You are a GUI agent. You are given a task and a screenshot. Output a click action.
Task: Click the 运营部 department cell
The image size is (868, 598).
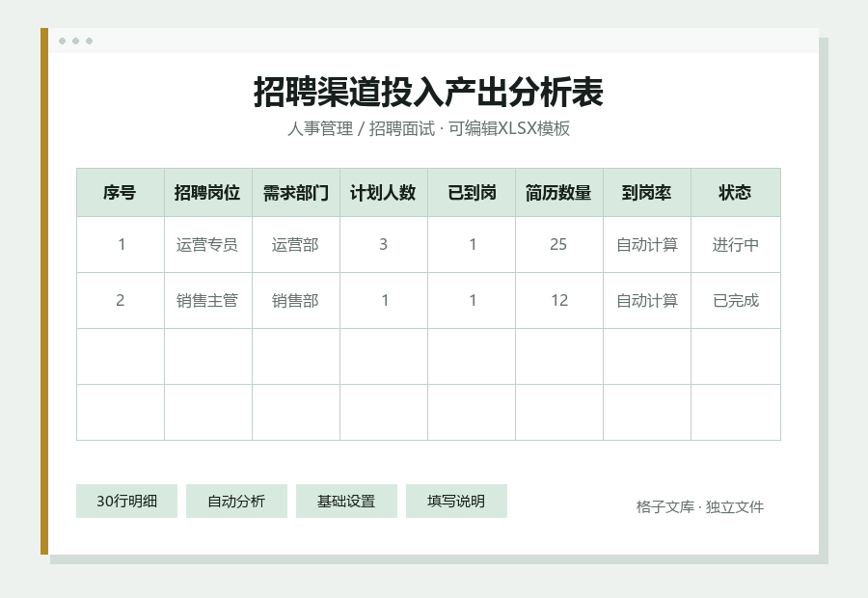[x=296, y=244]
